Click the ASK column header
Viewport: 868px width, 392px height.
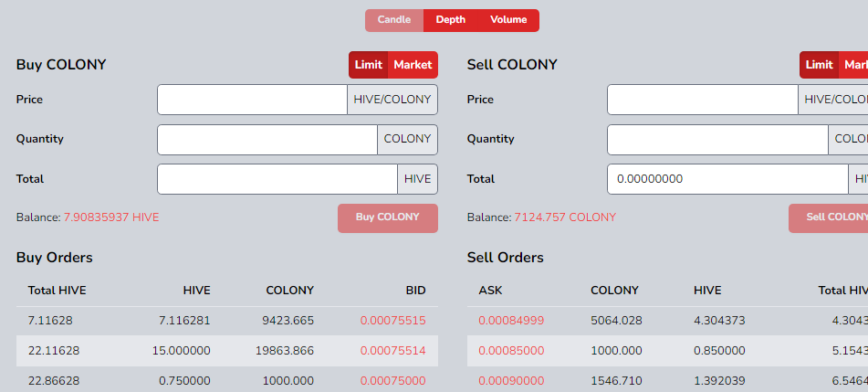[x=490, y=291]
